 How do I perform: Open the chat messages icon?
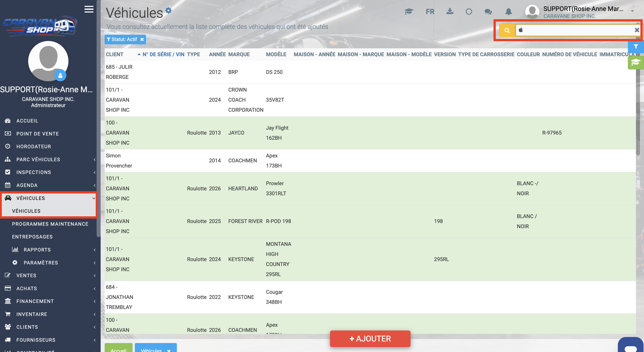(x=488, y=11)
